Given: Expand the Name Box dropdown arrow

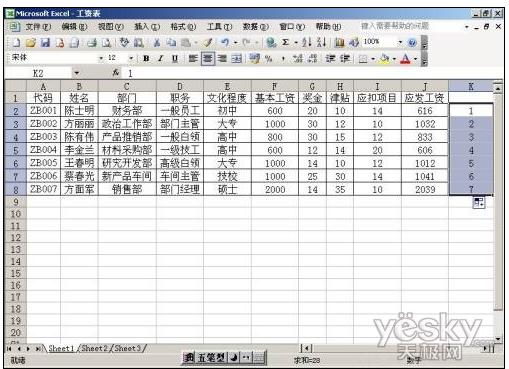Looking at the screenshot, I should (x=77, y=73).
